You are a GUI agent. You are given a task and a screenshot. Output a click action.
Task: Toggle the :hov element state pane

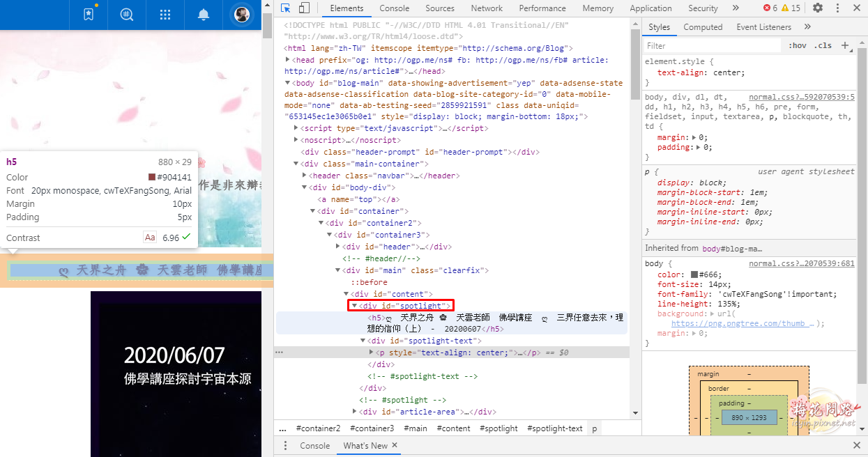coord(798,45)
